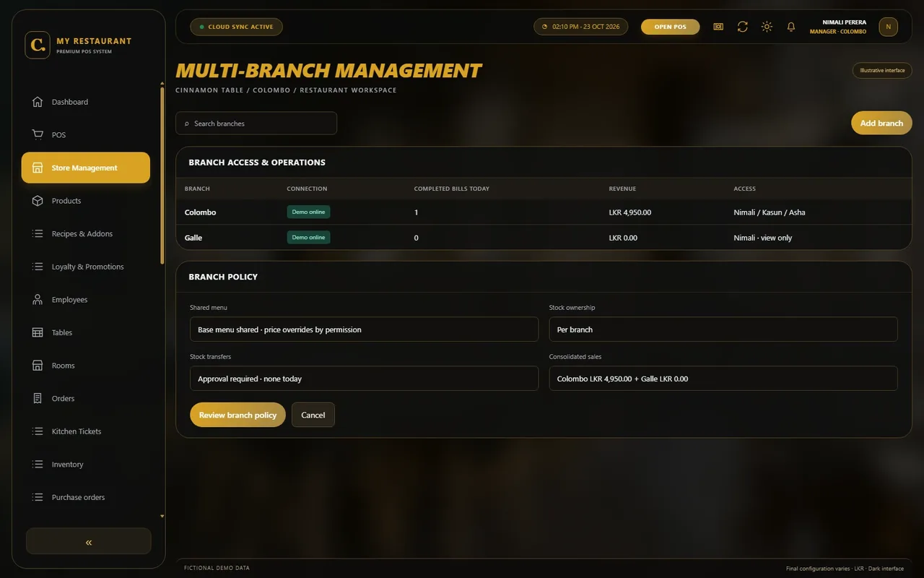Click the Cloud Sync Active status pill
The width and height of the screenshot is (924, 578).
[236, 27]
